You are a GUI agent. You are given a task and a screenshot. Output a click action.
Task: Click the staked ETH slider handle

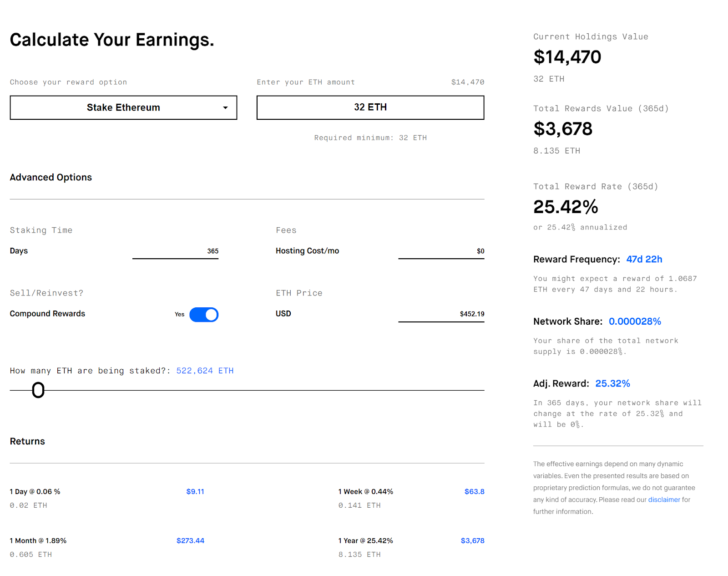pyautogui.click(x=38, y=390)
